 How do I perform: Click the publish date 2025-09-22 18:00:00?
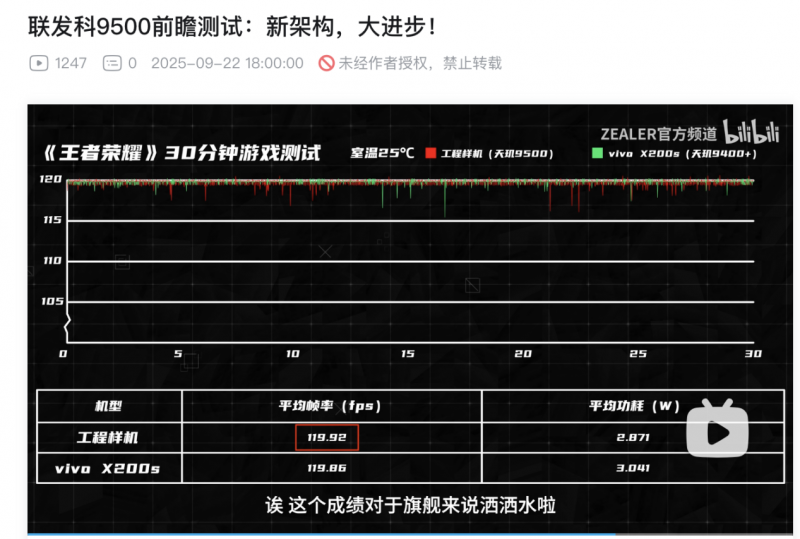tap(227, 63)
